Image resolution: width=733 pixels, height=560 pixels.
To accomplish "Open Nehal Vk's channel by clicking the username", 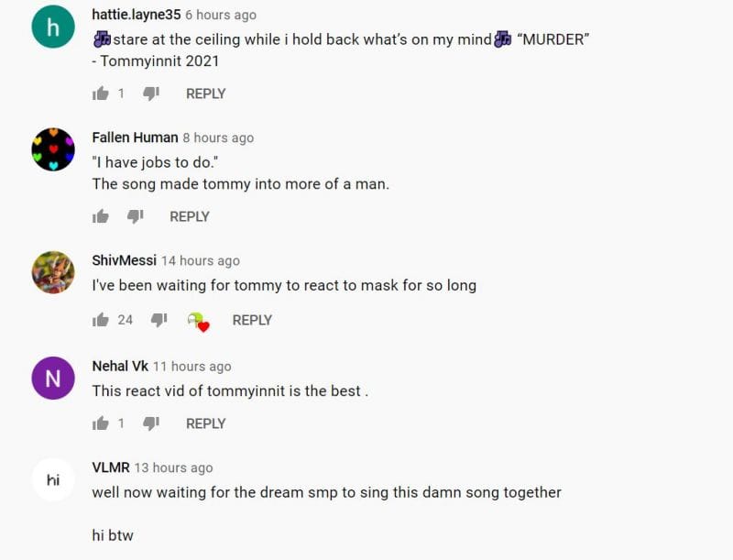I will 119,365.
